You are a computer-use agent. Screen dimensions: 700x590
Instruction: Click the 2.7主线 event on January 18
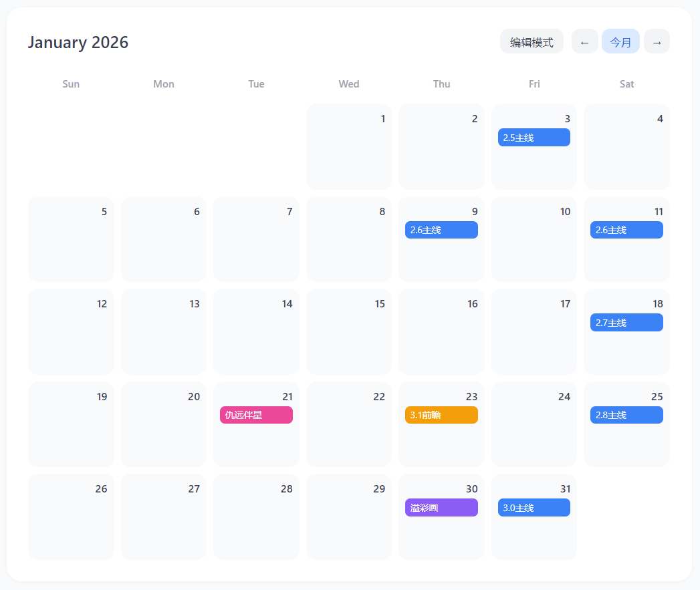coord(626,323)
